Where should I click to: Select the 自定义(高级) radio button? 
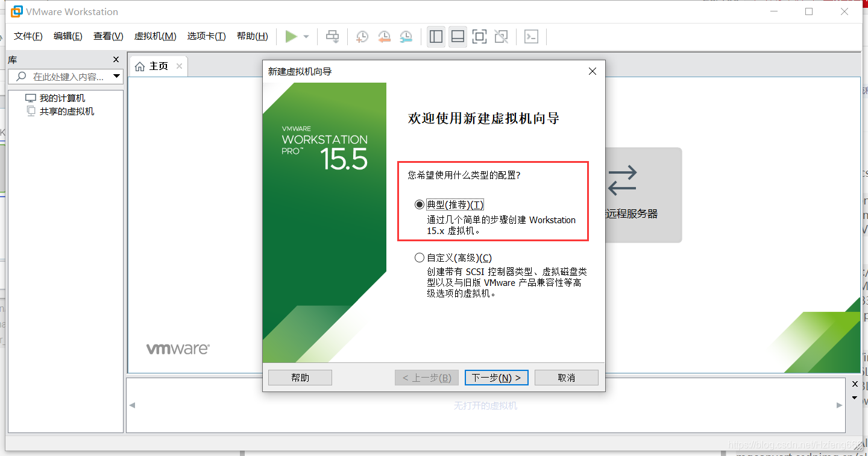[x=420, y=258]
